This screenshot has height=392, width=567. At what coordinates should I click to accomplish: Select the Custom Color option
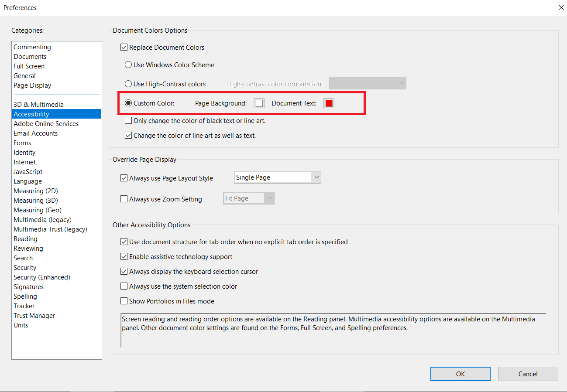click(128, 103)
